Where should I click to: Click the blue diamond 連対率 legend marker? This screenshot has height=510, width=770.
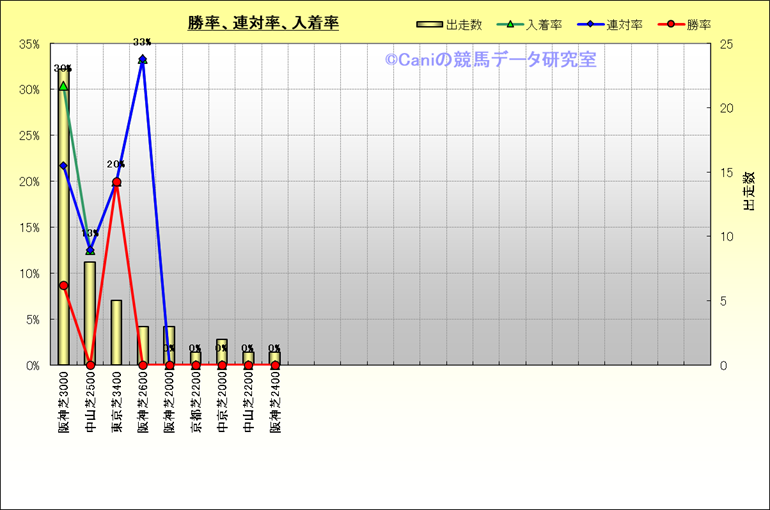[589, 24]
